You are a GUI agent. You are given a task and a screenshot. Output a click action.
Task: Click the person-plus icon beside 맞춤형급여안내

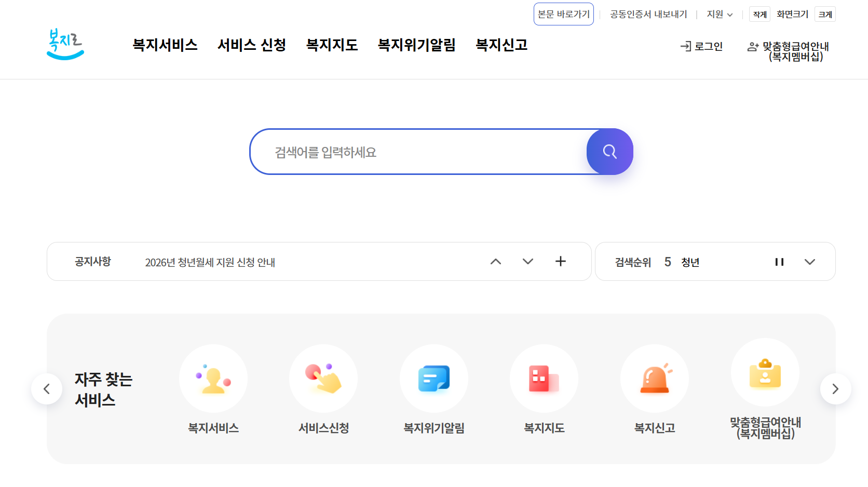point(753,47)
